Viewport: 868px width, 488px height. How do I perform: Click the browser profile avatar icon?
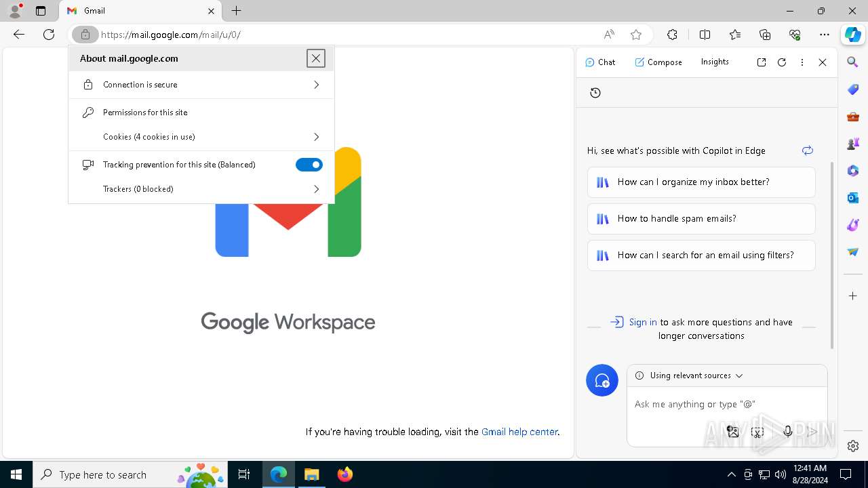click(15, 10)
